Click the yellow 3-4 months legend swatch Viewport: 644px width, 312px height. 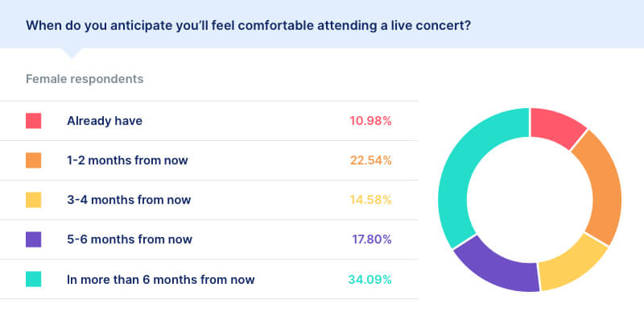click(x=33, y=200)
